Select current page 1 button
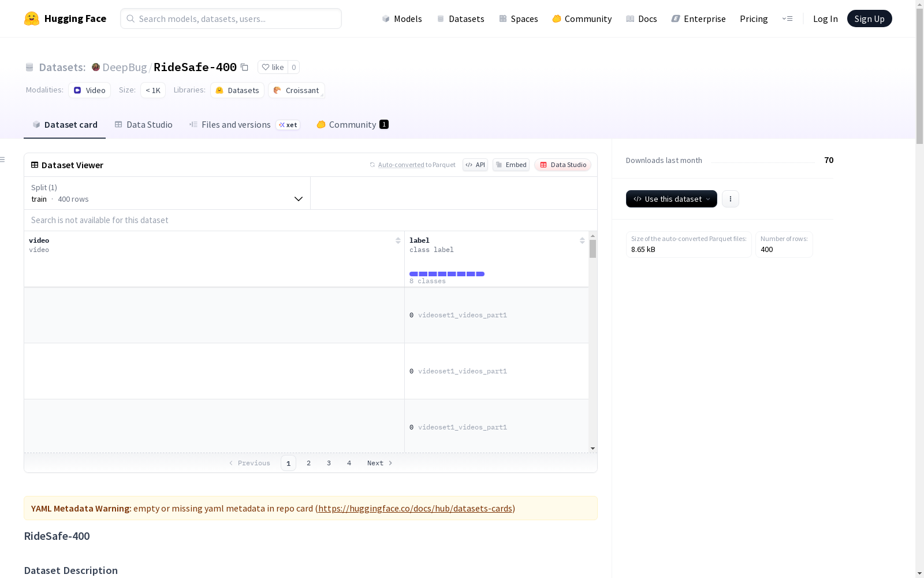Viewport: 924px width, 578px height. coord(288,463)
